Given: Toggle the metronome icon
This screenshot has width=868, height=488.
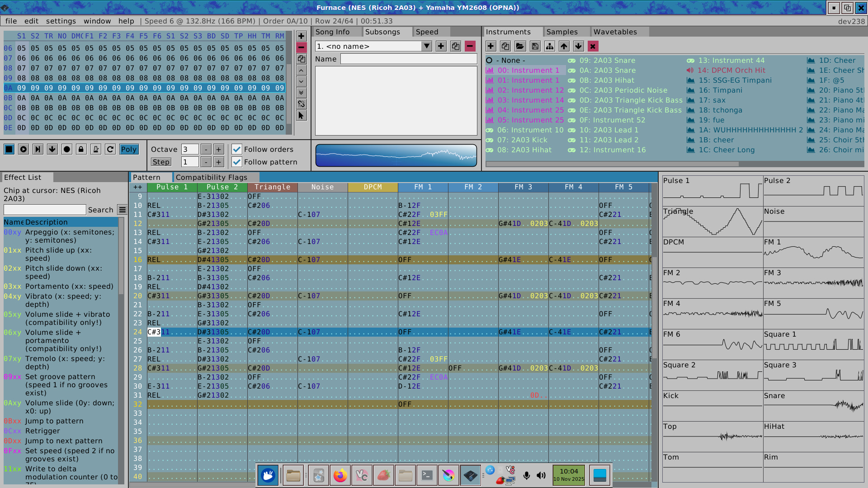Looking at the screenshot, I should pyautogui.click(x=96, y=150).
